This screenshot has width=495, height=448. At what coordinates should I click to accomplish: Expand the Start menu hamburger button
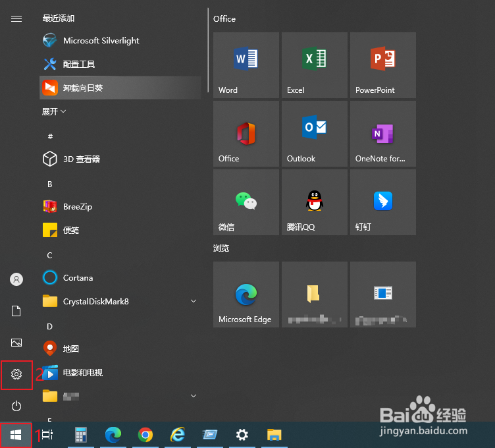16,19
